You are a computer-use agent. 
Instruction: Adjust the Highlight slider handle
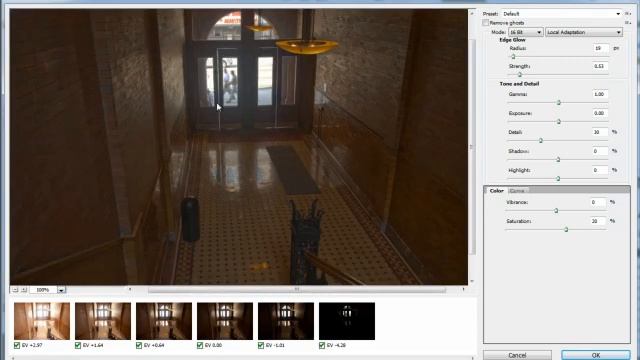(558, 178)
